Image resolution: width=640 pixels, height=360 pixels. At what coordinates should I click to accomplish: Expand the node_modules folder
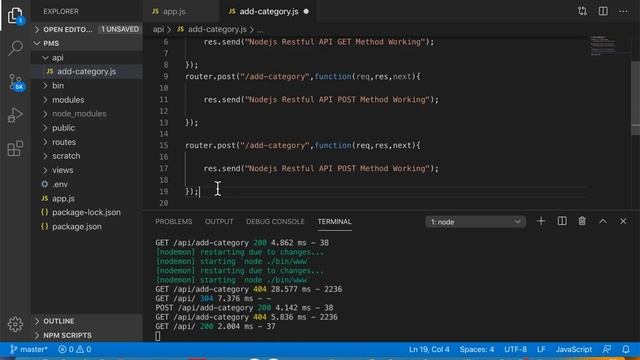click(x=87, y=114)
